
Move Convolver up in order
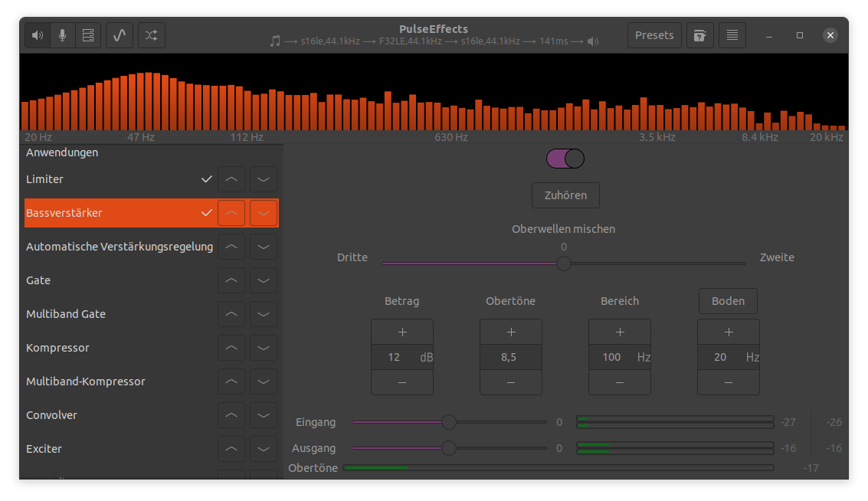pyautogui.click(x=231, y=415)
